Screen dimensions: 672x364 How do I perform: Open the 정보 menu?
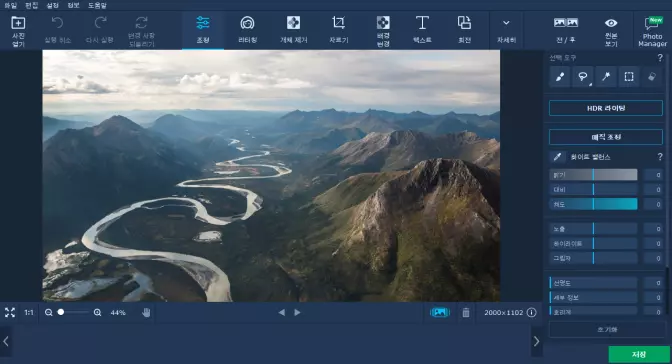coord(73,5)
